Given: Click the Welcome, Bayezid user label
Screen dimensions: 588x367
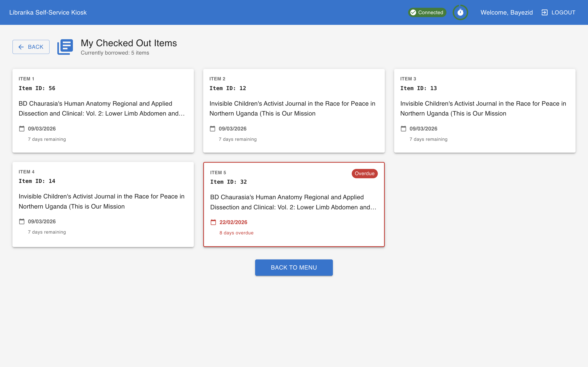Looking at the screenshot, I should click(x=506, y=12).
